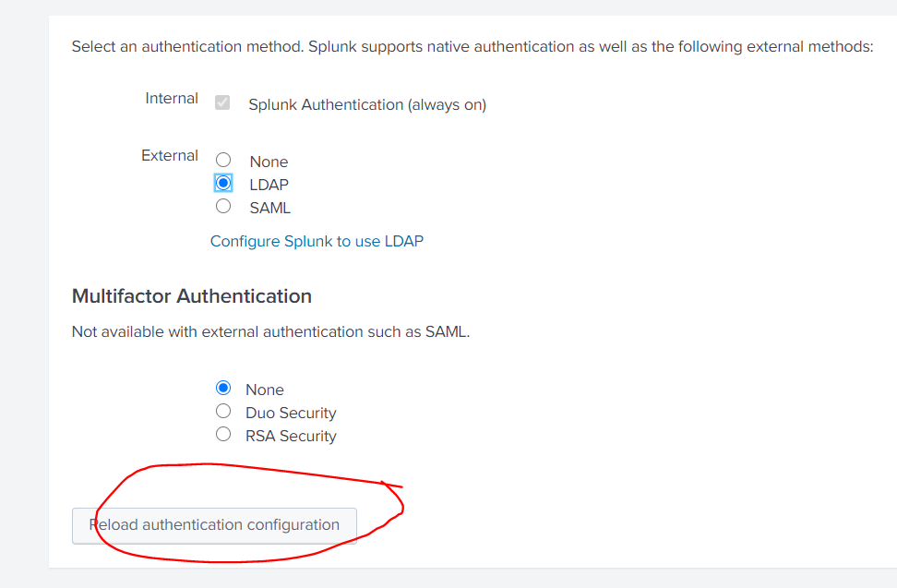Click the Splunk Authentication always-on checkbox
This screenshot has width=897, height=588.
(221, 102)
